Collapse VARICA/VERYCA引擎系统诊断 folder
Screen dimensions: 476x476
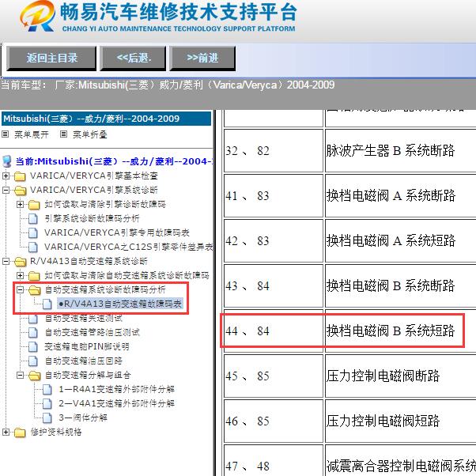point(6,190)
